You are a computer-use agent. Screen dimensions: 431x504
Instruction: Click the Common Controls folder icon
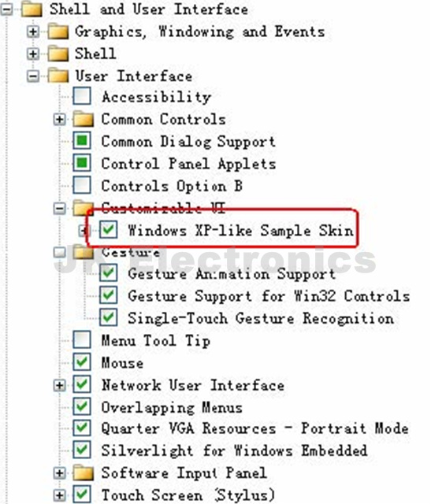[x=84, y=120]
